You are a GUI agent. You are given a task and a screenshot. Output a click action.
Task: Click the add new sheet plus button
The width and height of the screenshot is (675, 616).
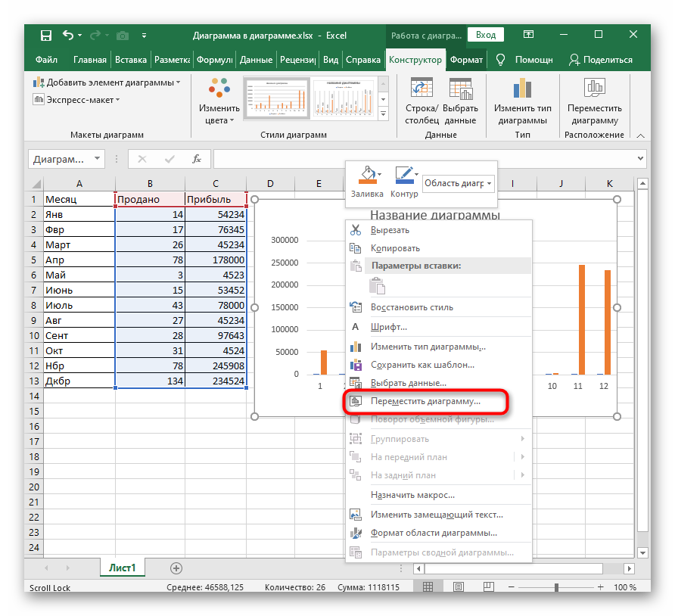[176, 568]
